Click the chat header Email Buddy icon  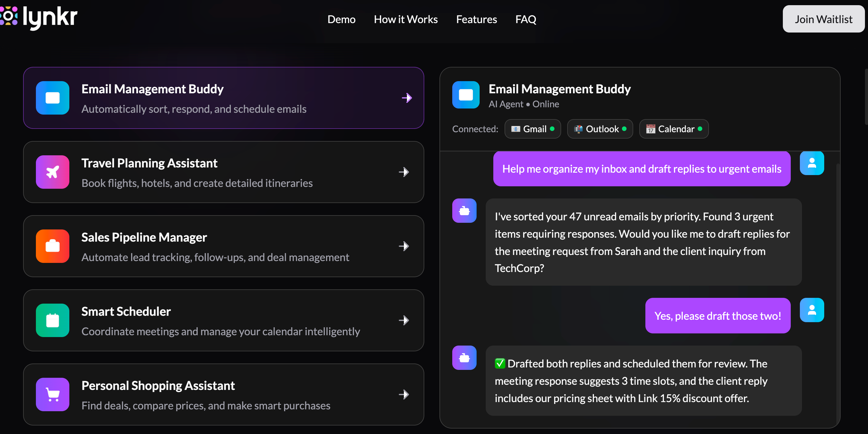(x=466, y=95)
